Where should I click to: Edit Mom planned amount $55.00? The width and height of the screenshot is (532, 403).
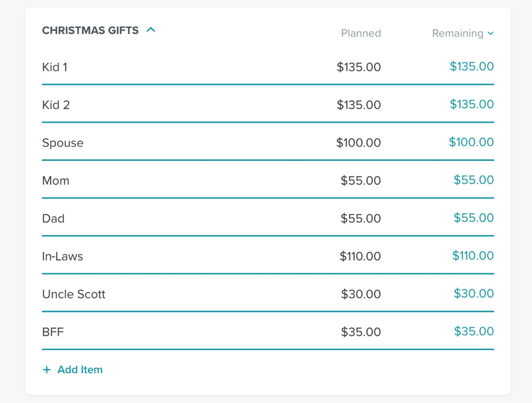point(361,181)
